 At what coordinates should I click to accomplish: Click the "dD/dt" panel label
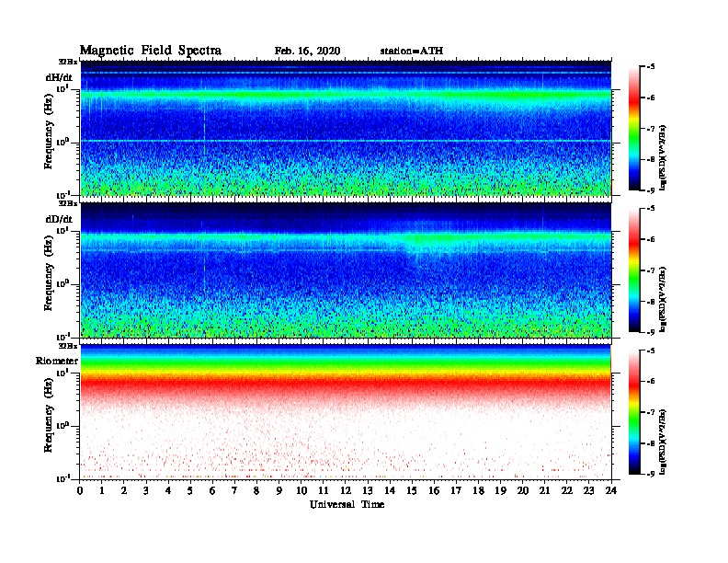59,219
